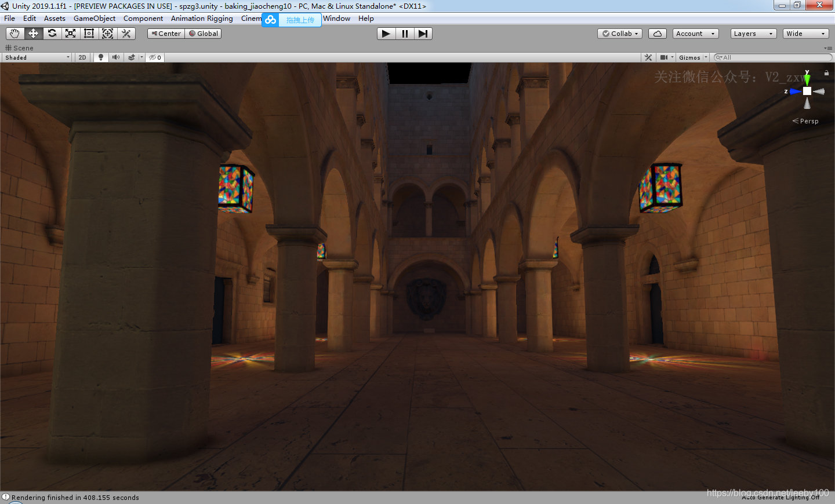Click the scene search field
Viewport: 835px width, 504px height.
772,57
